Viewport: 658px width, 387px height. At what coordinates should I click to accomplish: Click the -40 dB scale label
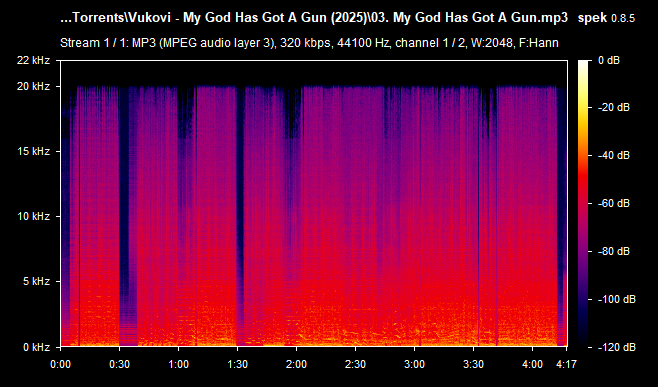tap(614, 156)
